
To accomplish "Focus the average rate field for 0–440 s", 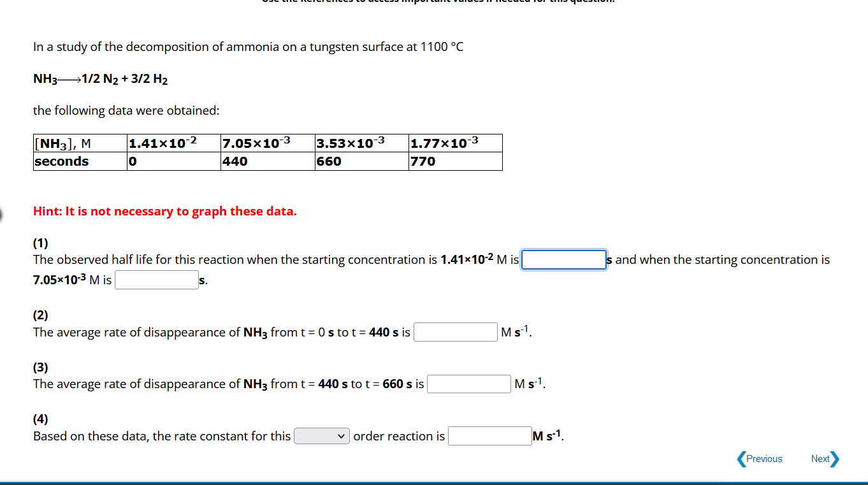I will [456, 332].
